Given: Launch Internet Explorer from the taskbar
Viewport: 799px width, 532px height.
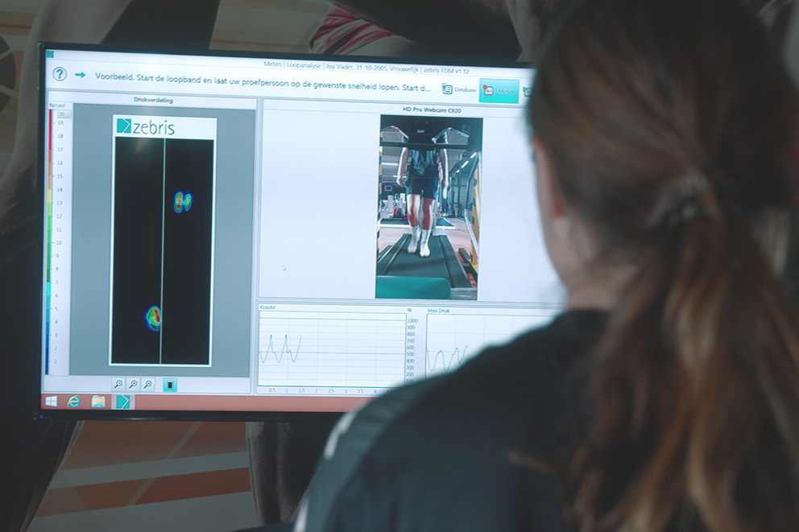Looking at the screenshot, I should (74, 402).
